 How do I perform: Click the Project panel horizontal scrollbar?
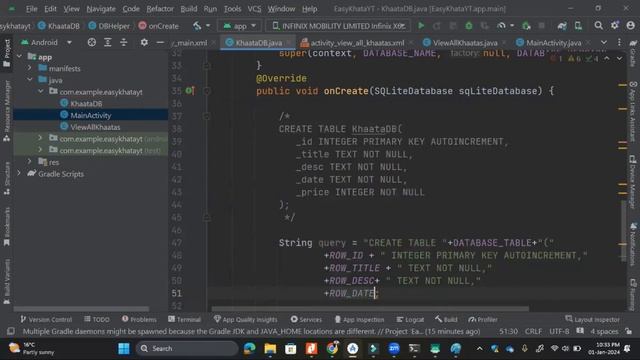(82, 309)
